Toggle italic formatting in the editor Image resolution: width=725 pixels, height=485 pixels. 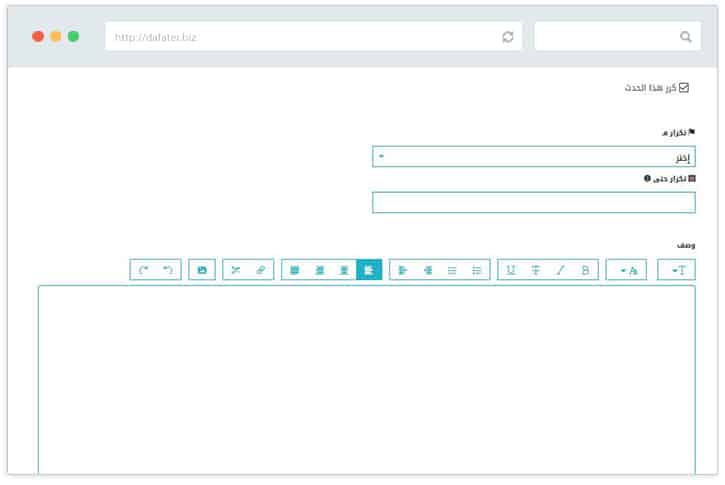560,270
